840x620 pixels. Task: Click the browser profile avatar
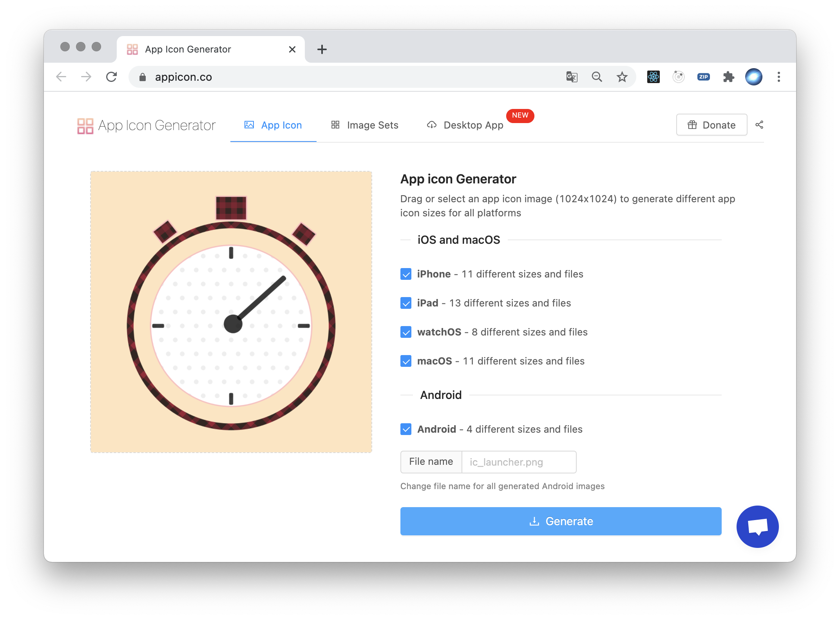pos(753,77)
